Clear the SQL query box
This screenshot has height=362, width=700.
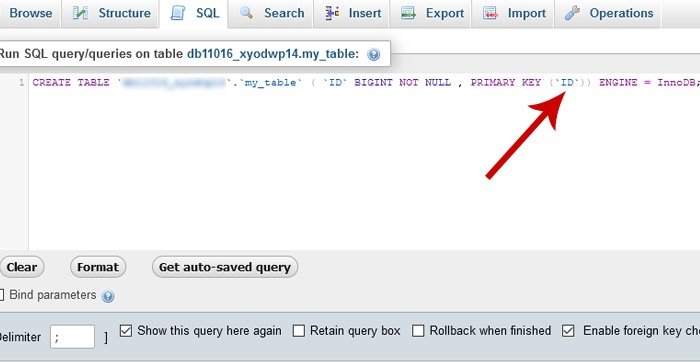pos(21,267)
